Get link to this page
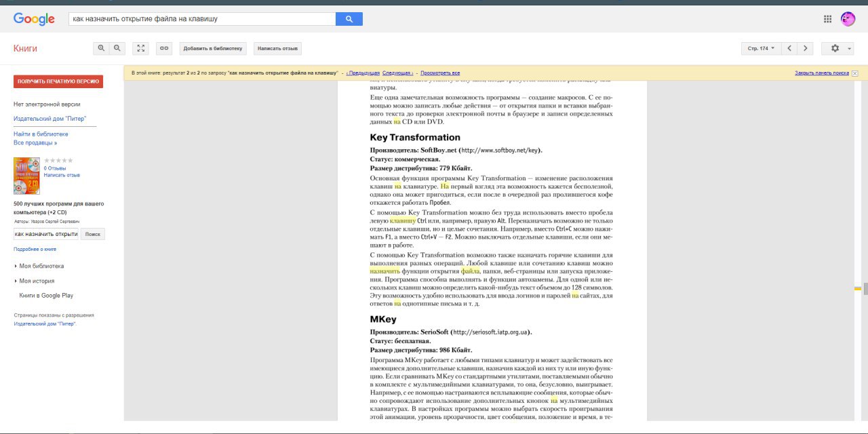868x434 pixels. pos(164,48)
